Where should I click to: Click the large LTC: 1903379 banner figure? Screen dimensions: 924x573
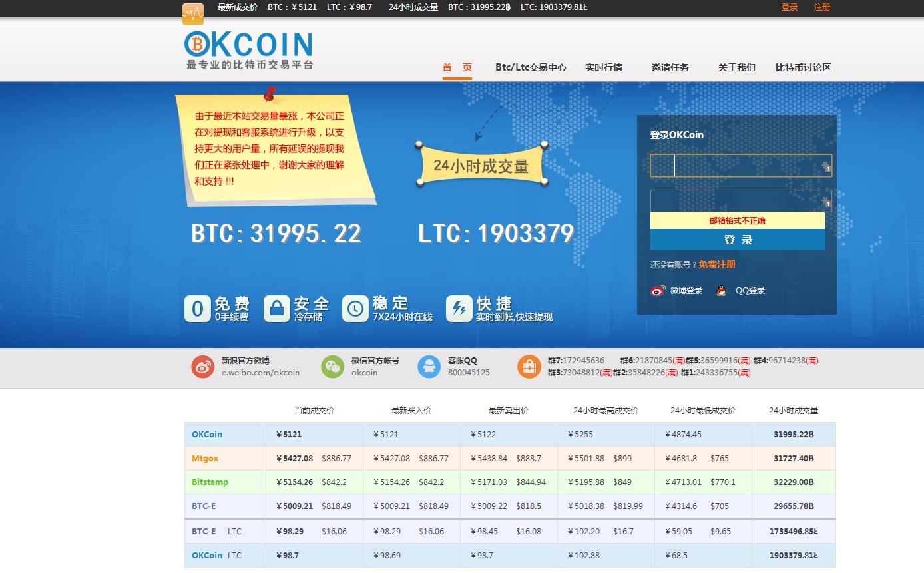[x=496, y=234]
